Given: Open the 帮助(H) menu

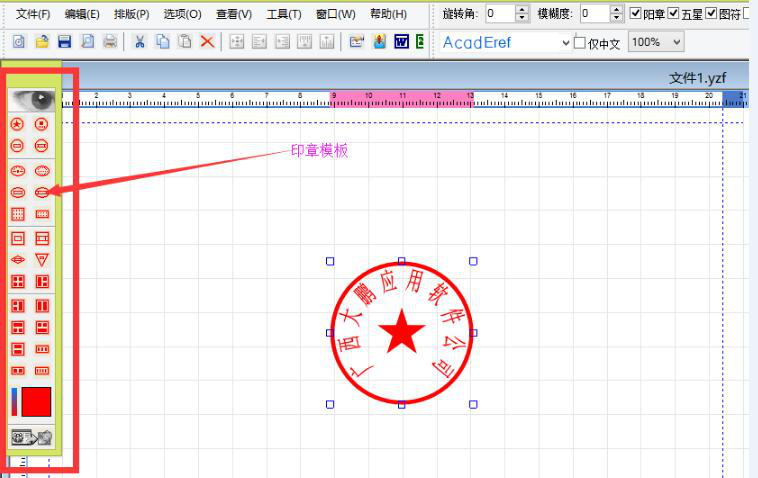Looking at the screenshot, I should (x=388, y=14).
